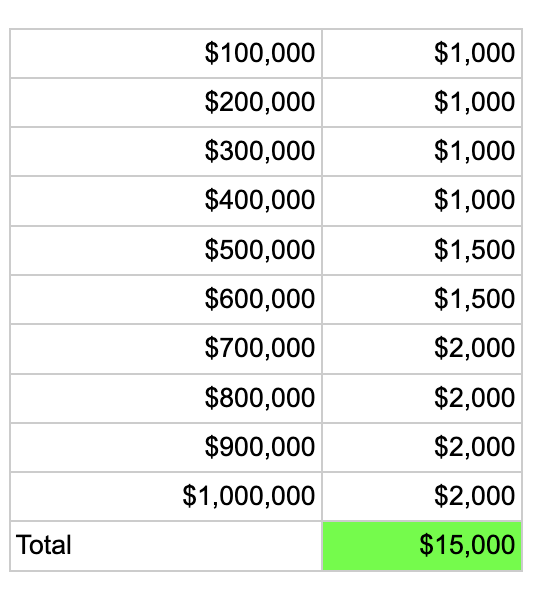This screenshot has width=536, height=590.
Task: Select the $1,000 cell beside $200,000
Action: coord(422,102)
